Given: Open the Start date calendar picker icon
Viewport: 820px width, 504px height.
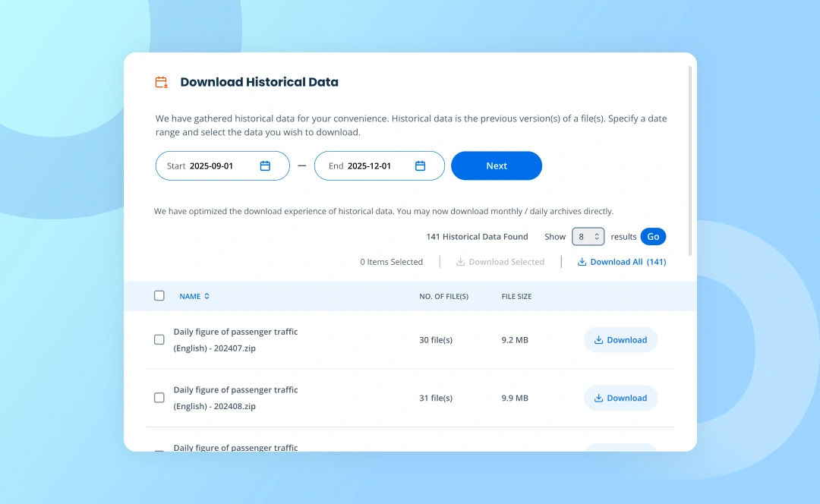Looking at the screenshot, I should tap(265, 165).
